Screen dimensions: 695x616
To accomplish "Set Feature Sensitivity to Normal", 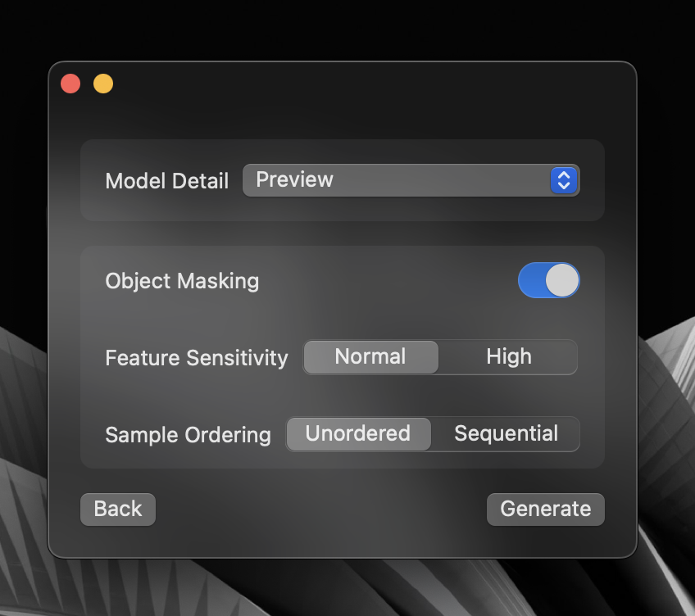I will [x=370, y=357].
